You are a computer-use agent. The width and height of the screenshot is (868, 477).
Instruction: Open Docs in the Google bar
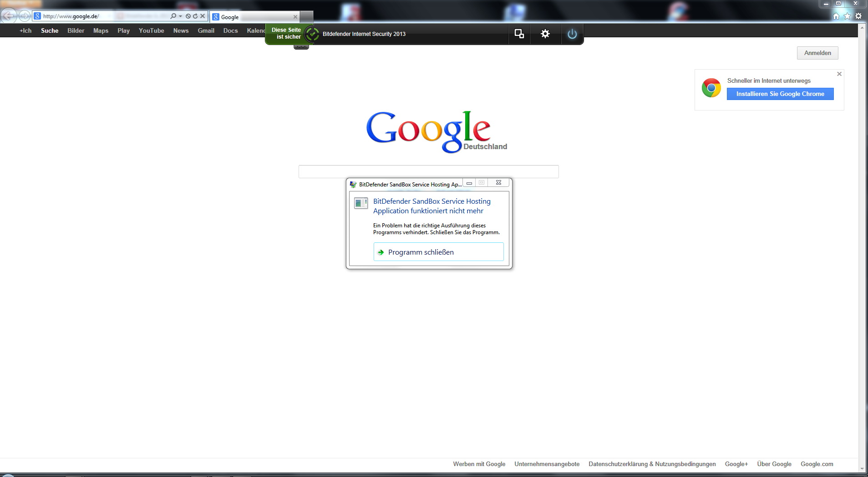click(230, 30)
